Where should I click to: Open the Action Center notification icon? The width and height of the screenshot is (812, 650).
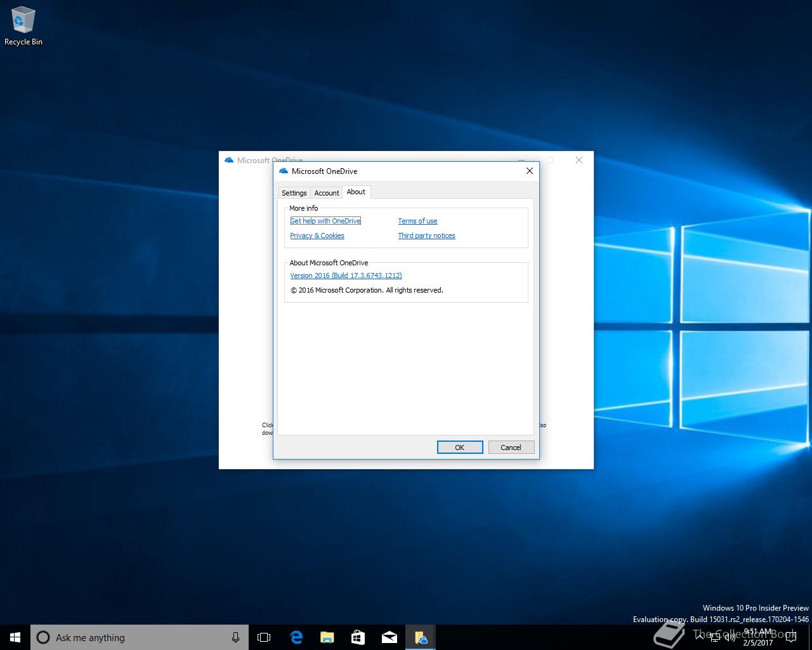click(790, 637)
